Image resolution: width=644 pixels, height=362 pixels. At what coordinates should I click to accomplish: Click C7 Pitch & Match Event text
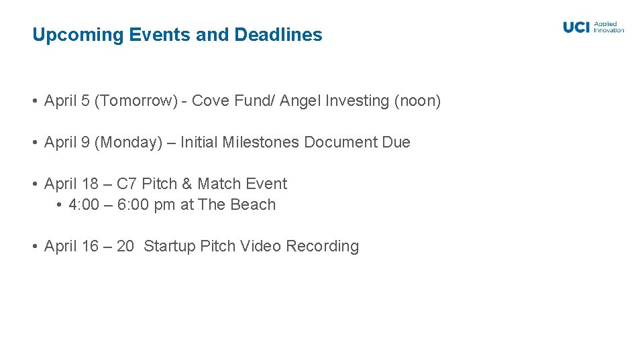[x=201, y=184]
